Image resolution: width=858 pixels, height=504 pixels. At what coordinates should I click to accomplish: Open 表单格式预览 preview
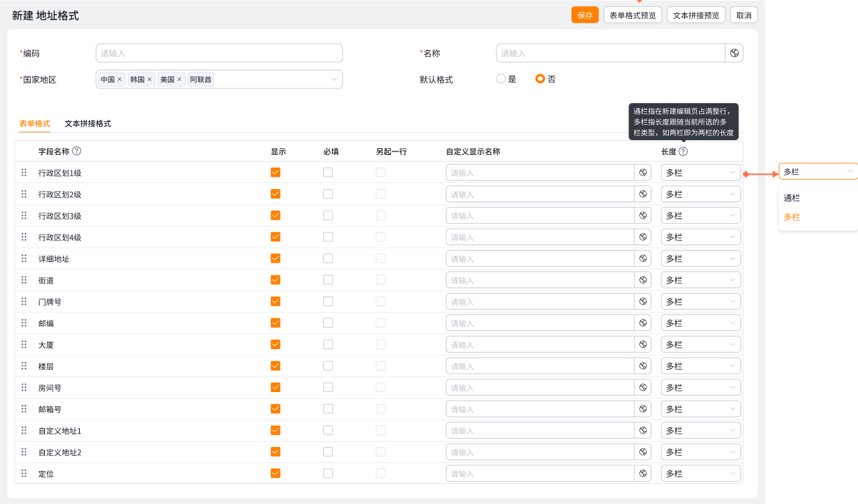[633, 15]
